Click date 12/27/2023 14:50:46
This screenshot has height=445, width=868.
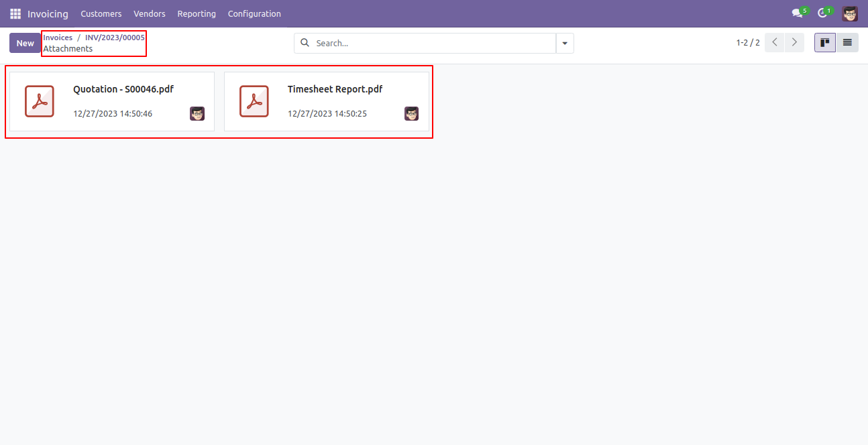[x=113, y=114]
